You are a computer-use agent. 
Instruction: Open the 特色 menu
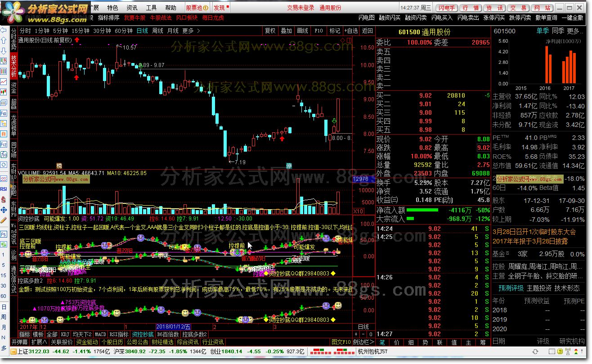[113, 8]
